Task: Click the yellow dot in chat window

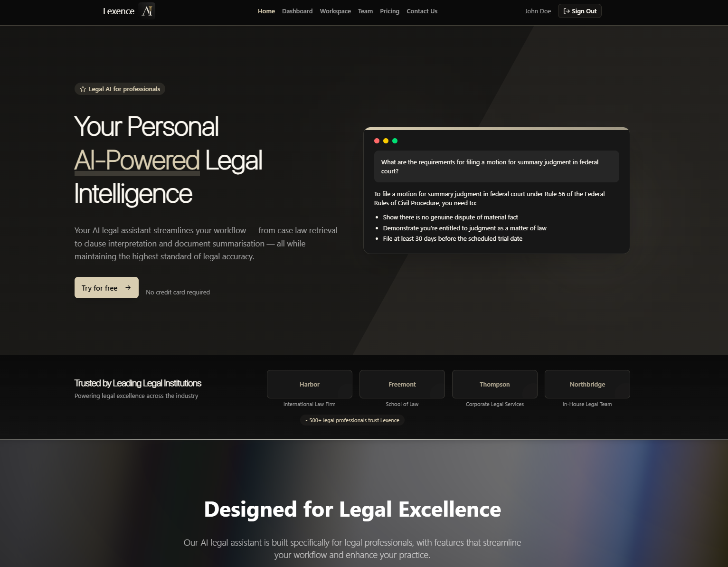Action: coord(386,141)
